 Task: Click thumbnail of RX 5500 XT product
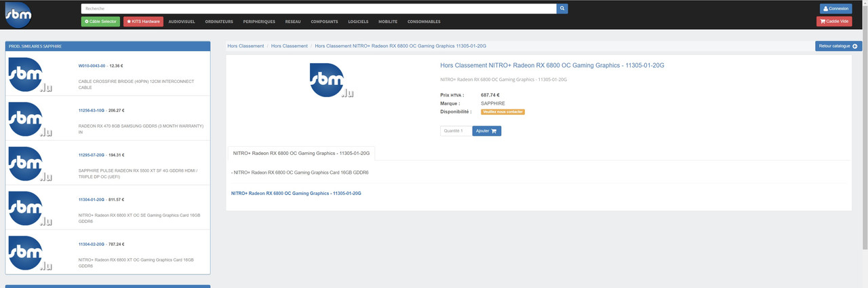pyautogui.click(x=30, y=164)
